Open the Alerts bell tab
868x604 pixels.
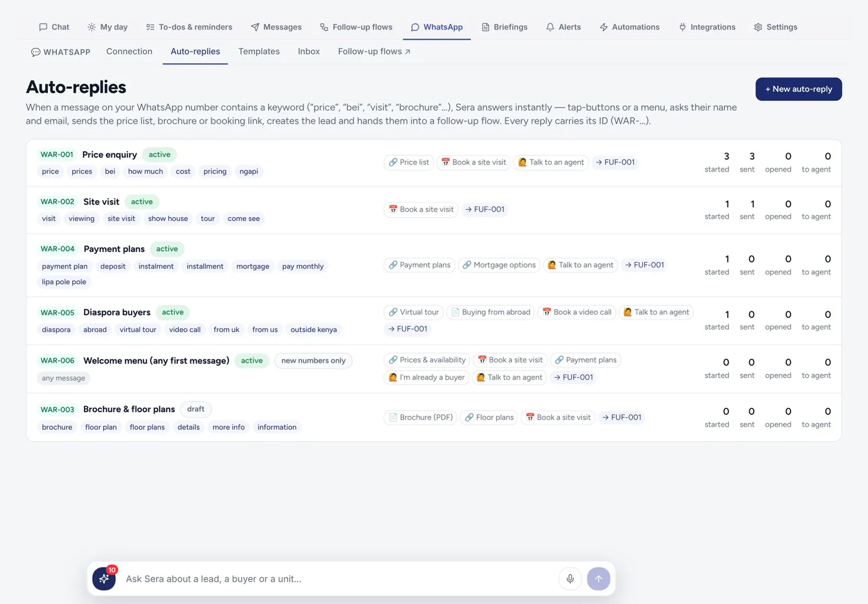(x=564, y=27)
